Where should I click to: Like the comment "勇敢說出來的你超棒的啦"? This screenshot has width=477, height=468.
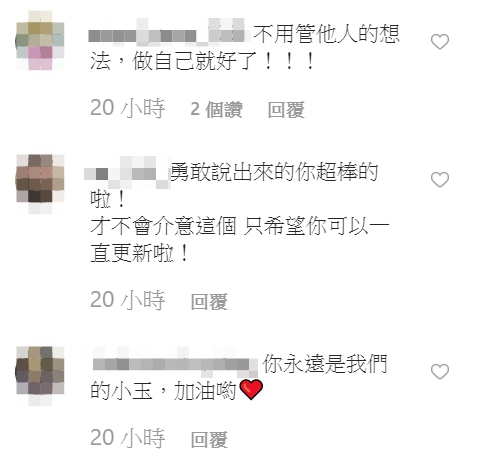[x=440, y=180]
